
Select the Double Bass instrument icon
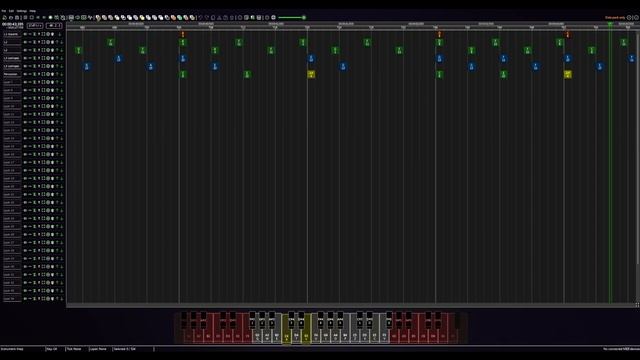click(x=104, y=18)
